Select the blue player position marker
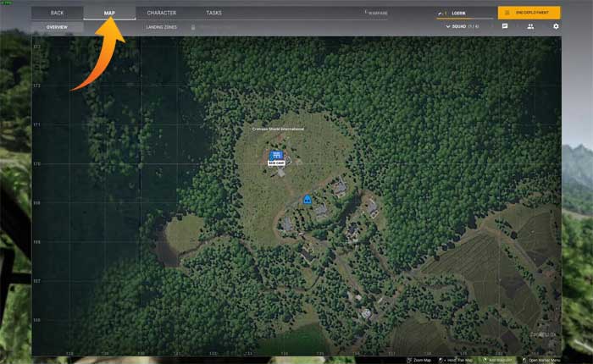The width and height of the screenshot is (593, 364). click(308, 199)
